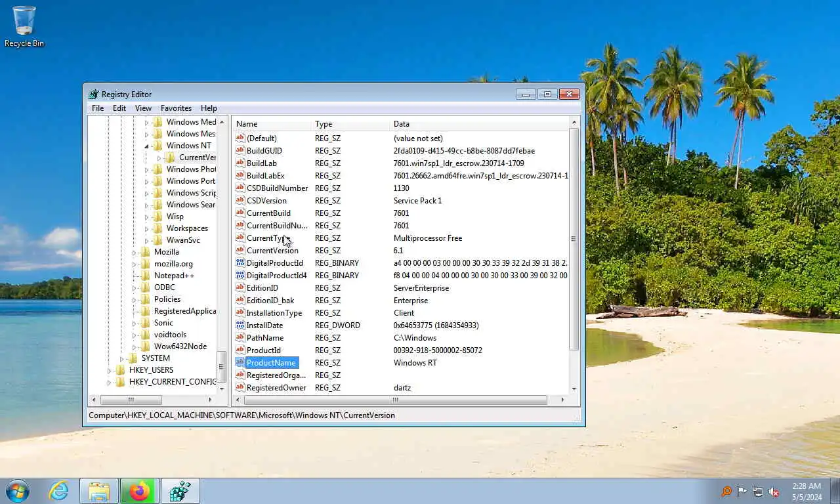
Task: Click the CurrentVer folder icon in tree
Action: click(x=170, y=157)
